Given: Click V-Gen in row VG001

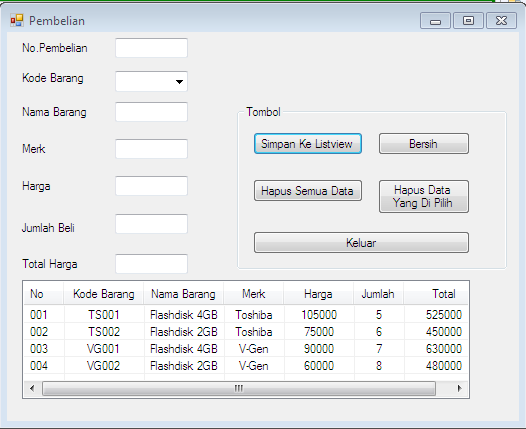Looking at the screenshot, I should click(254, 349).
